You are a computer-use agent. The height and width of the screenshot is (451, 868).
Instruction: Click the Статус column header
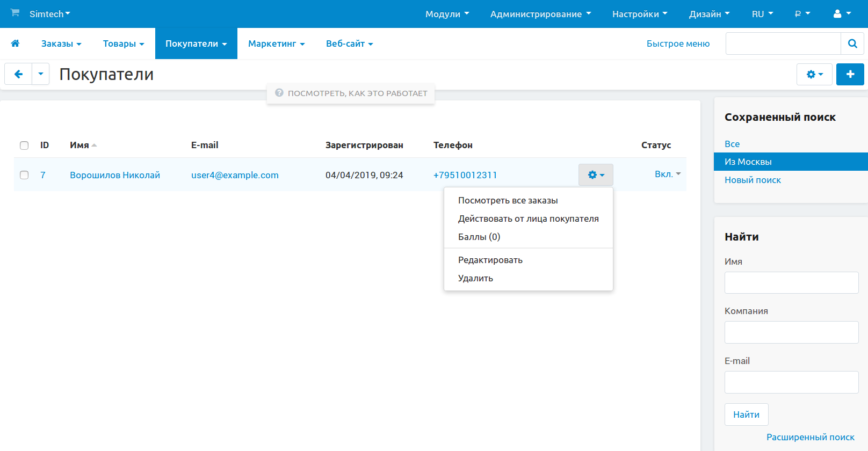pos(656,145)
